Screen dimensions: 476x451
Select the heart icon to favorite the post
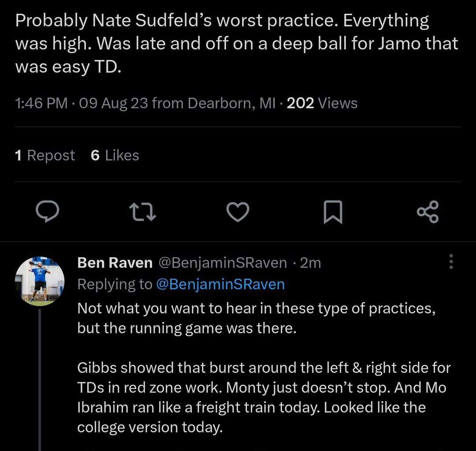point(238,212)
